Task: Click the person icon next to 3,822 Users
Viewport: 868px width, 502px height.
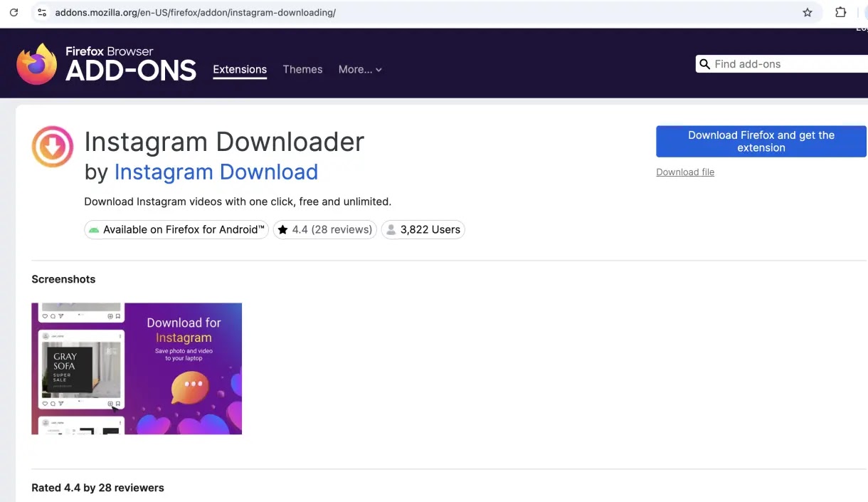Action: [x=391, y=229]
